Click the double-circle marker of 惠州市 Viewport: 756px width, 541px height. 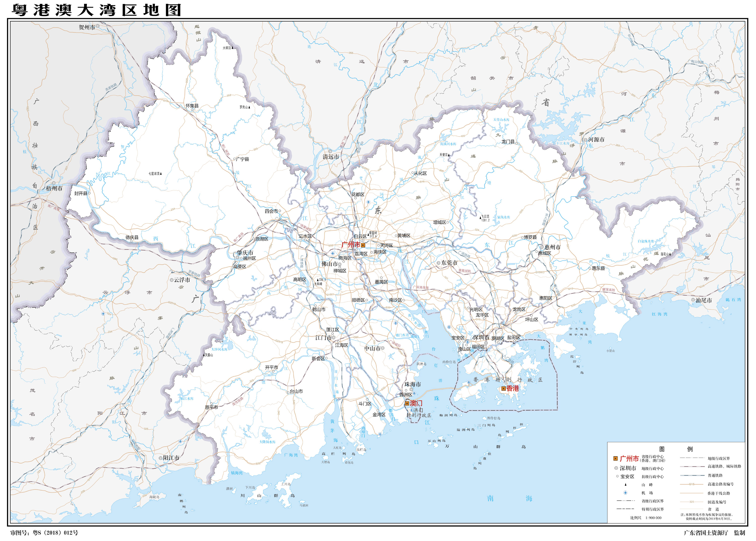[x=542, y=247]
